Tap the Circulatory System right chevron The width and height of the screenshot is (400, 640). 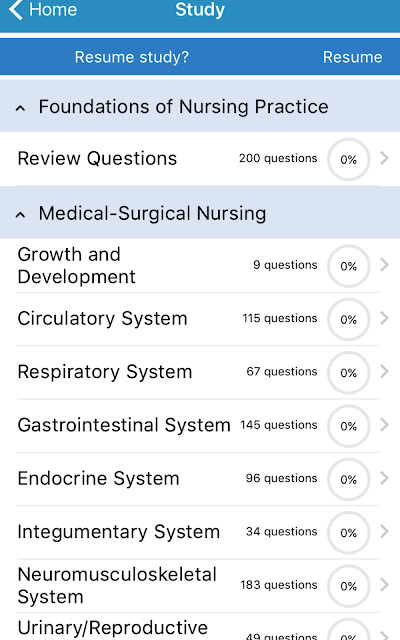tap(384, 318)
